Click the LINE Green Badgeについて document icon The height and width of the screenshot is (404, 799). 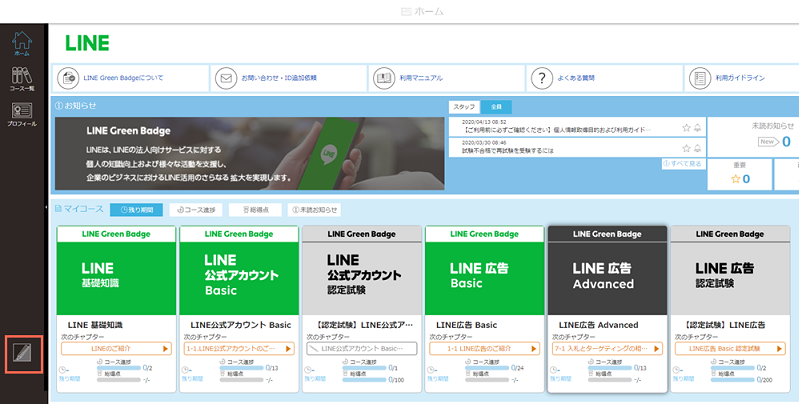tap(68, 78)
